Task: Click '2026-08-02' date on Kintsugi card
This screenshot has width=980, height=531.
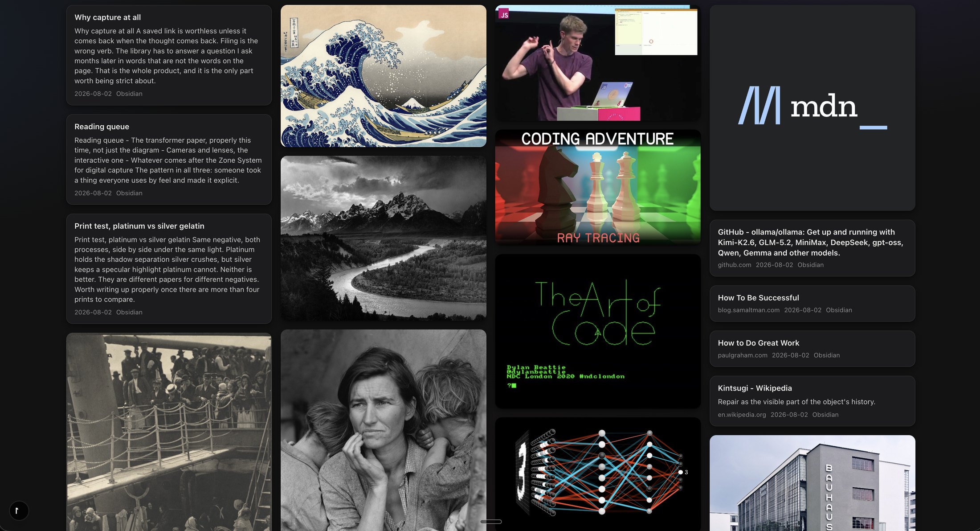Action: tap(789, 415)
